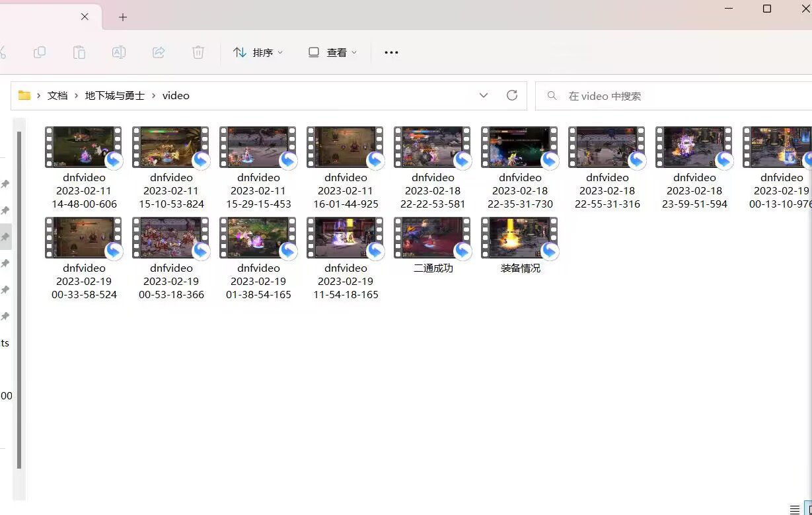812x515 pixels.
Task: Select thumbnail of dnfvideo 2023-02-19 00-13-10 video
Action: pyautogui.click(x=778, y=147)
